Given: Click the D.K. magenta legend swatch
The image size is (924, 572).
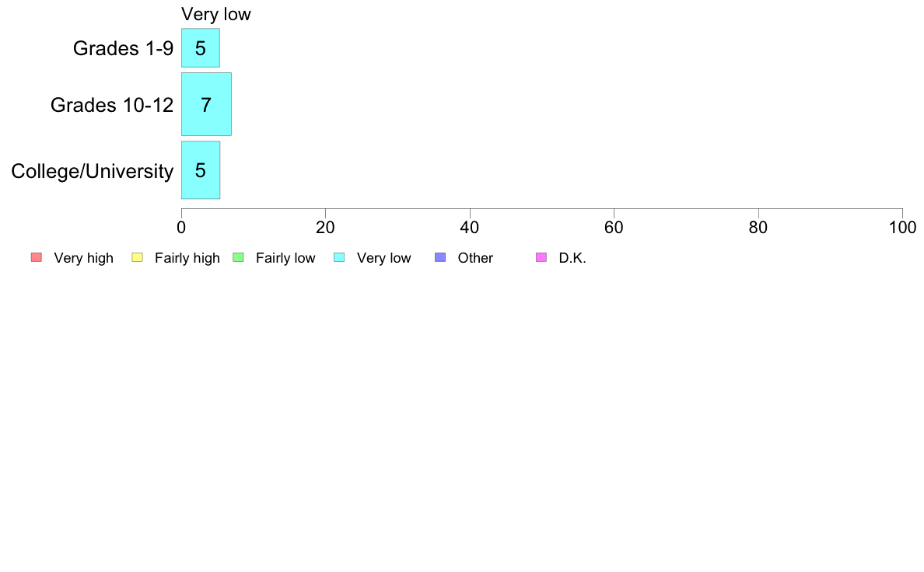Looking at the screenshot, I should [541, 257].
